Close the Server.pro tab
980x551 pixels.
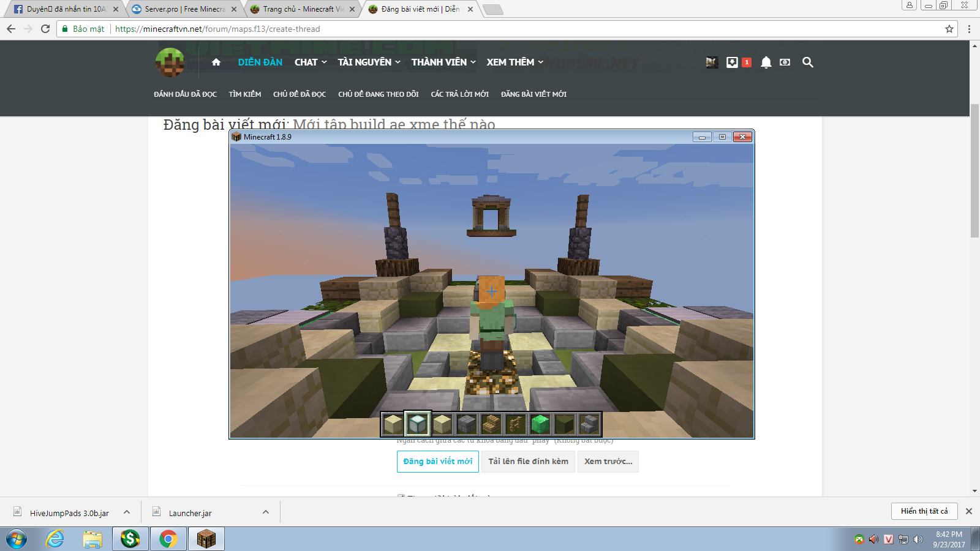pos(234,9)
